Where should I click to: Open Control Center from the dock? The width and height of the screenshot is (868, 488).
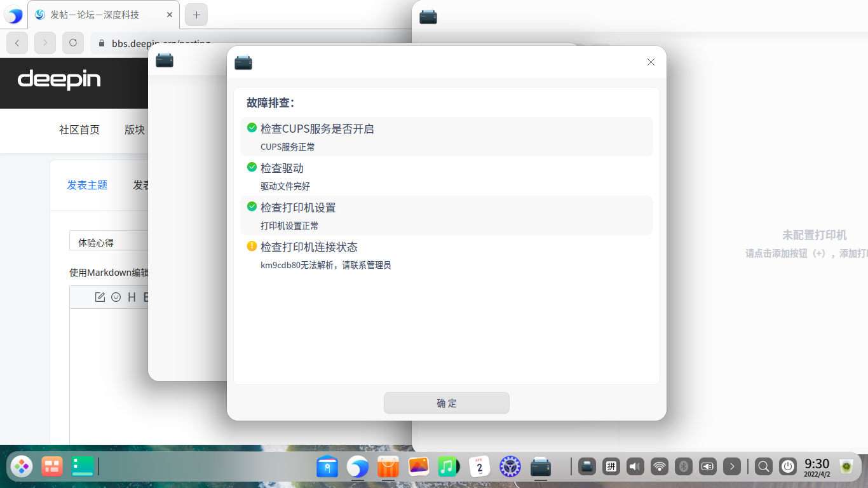tap(510, 466)
